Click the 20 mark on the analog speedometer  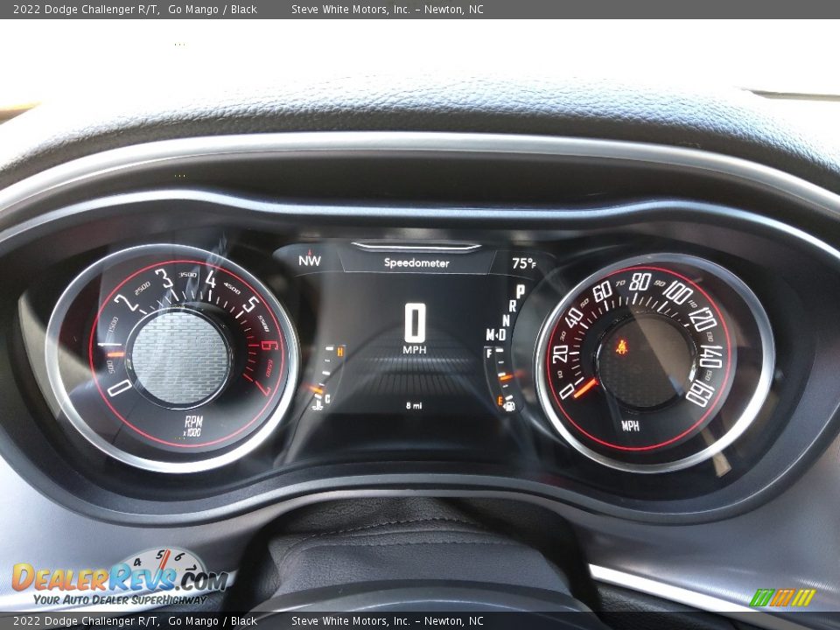coord(560,353)
